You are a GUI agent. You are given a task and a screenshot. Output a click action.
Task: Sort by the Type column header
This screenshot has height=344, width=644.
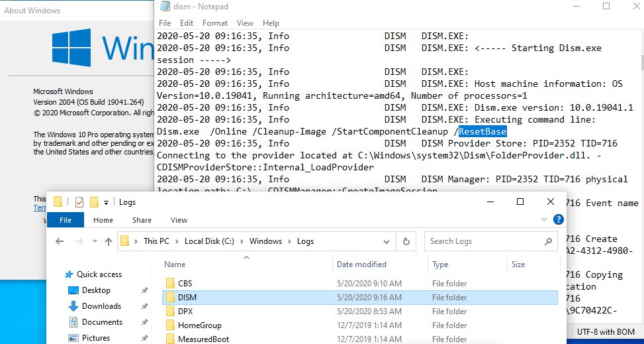click(x=467, y=264)
